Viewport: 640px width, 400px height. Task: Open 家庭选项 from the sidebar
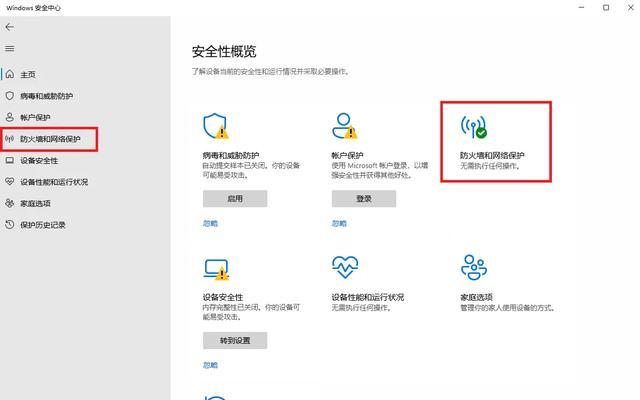tap(36, 203)
